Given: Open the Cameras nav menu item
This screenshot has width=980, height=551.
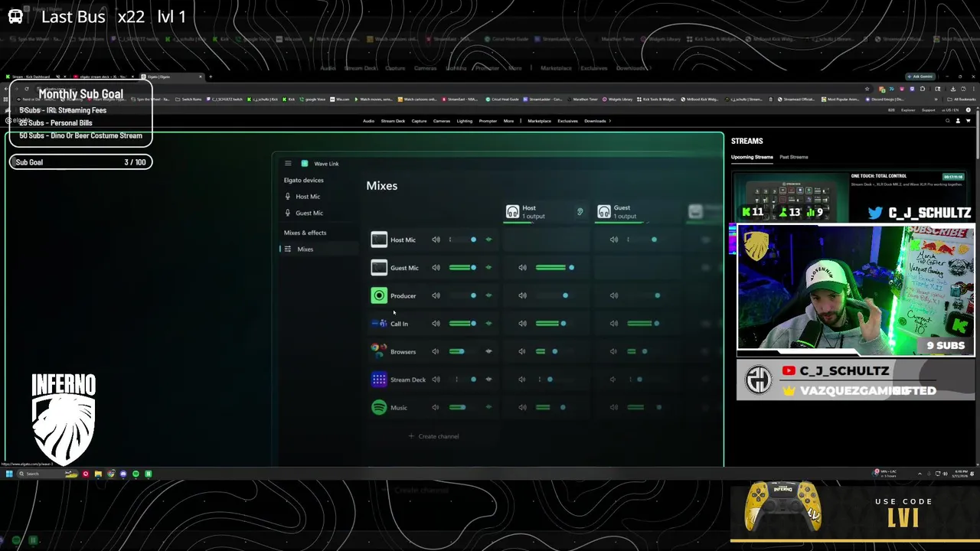Looking at the screenshot, I should pos(442,121).
